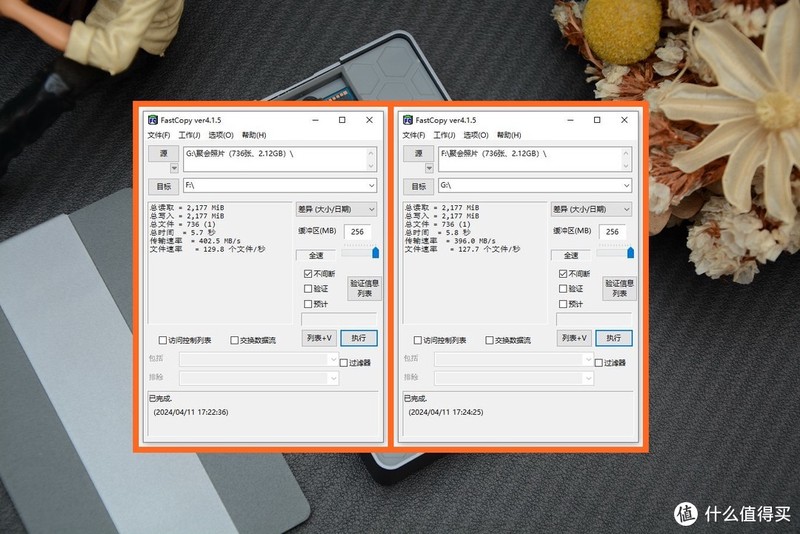Click 验证信息列表 button in left window
Screen dimensions: 800x534
point(364,288)
